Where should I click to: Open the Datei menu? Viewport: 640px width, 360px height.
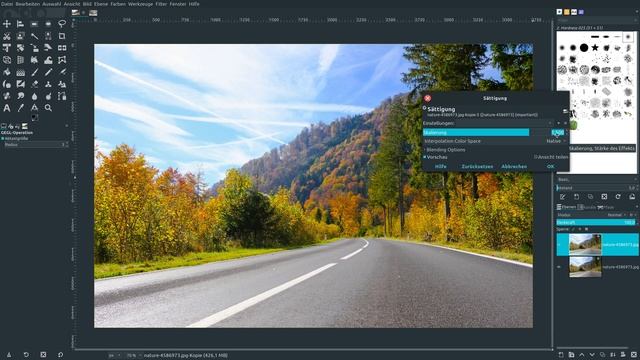(x=7, y=4)
